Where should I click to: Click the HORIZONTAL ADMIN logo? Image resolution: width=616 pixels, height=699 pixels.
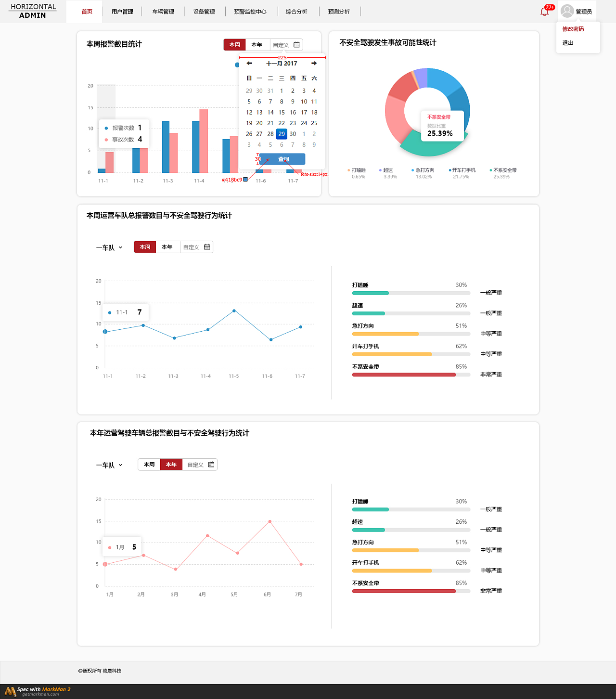pyautogui.click(x=33, y=11)
